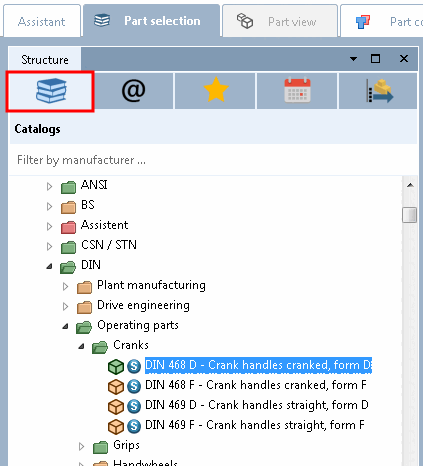Select DIN 469 F crank handles straight
Screen dimensions: 423x466
point(255,425)
